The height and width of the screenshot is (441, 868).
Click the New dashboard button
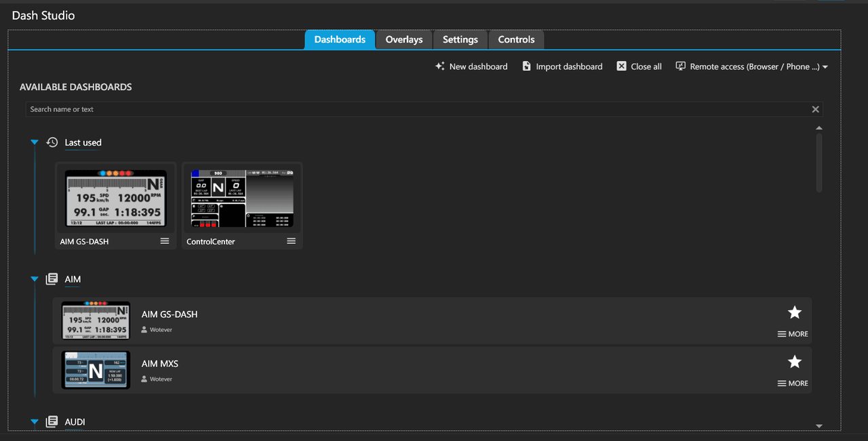point(471,66)
